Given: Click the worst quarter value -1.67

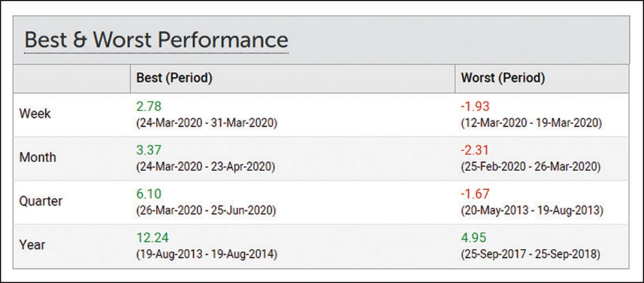Looking at the screenshot, I should (x=474, y=194).
